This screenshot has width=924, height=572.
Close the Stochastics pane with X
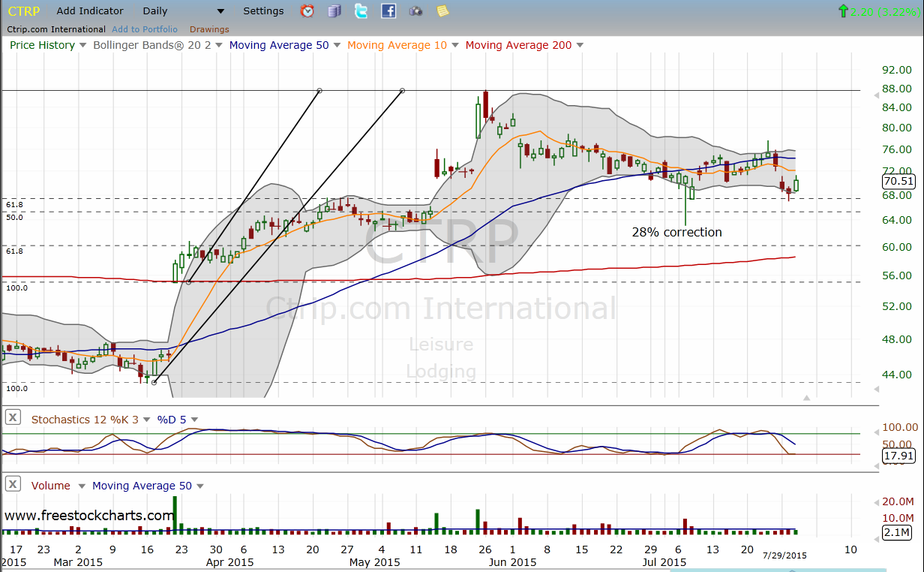[13, 417]
